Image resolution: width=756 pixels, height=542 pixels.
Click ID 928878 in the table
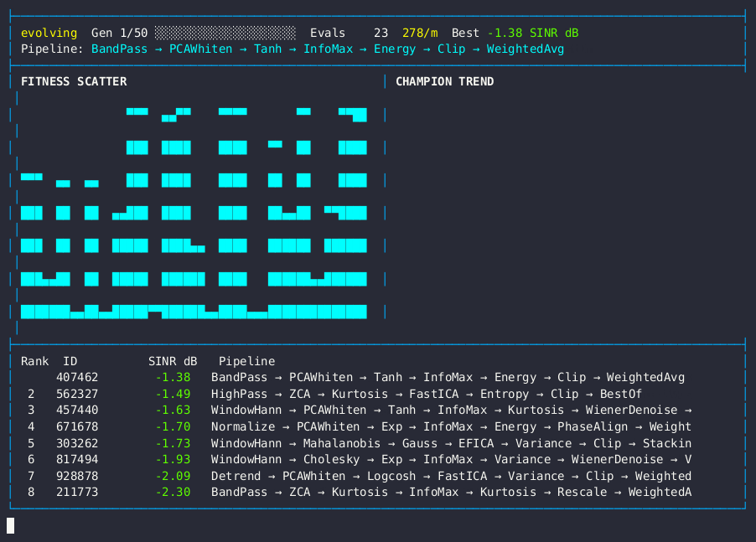pos(77,476)
